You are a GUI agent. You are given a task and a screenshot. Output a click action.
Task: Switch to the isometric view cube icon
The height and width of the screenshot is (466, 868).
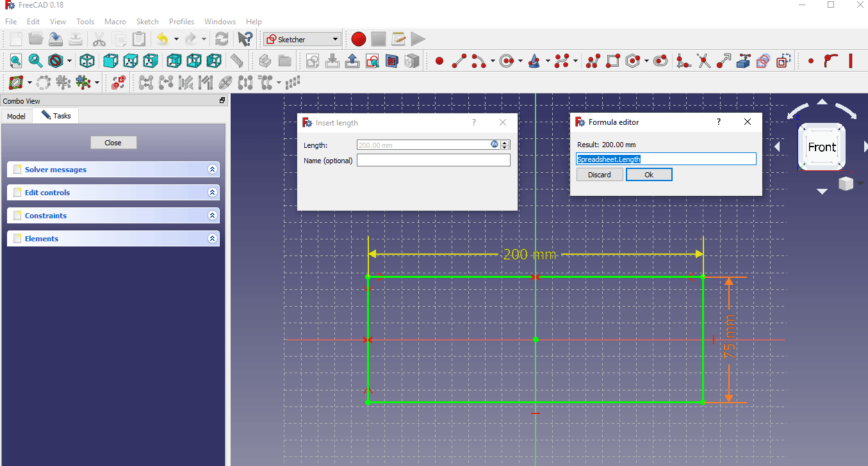click(x=88, y=61)
